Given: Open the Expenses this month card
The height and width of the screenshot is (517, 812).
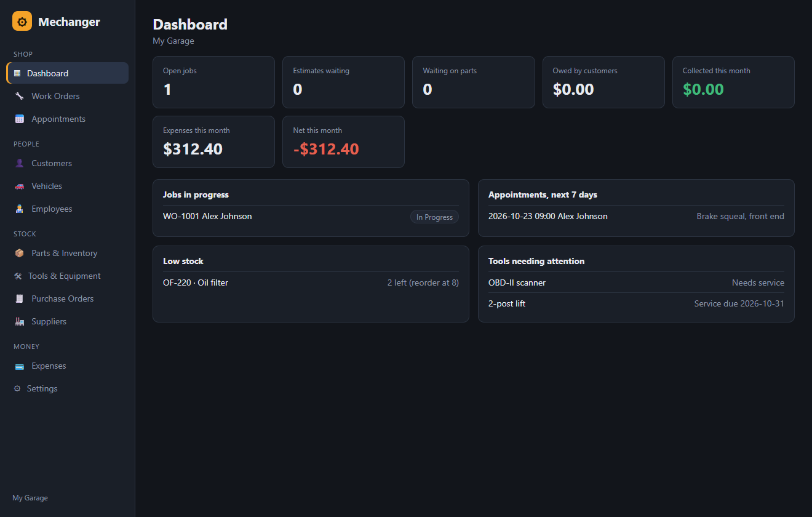Looking at the screenshot, I should pos(213,142).
